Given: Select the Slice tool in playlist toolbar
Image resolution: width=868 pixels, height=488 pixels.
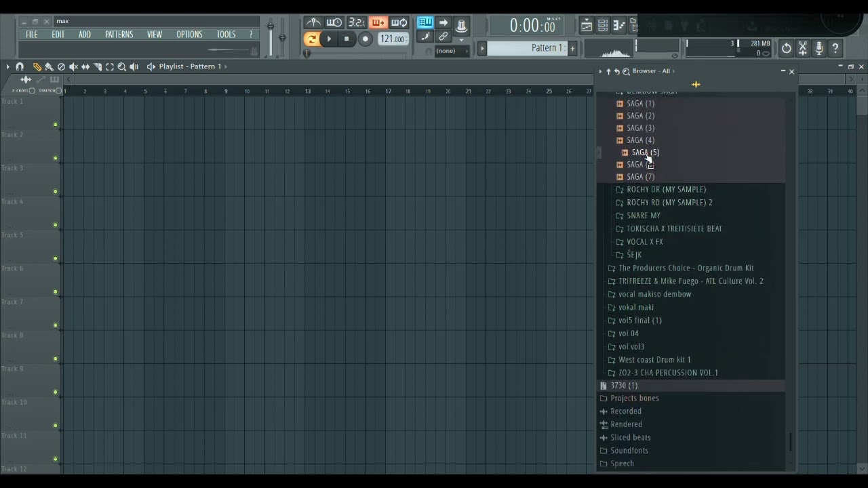Looking at the screenshot, I should point(98,66).
